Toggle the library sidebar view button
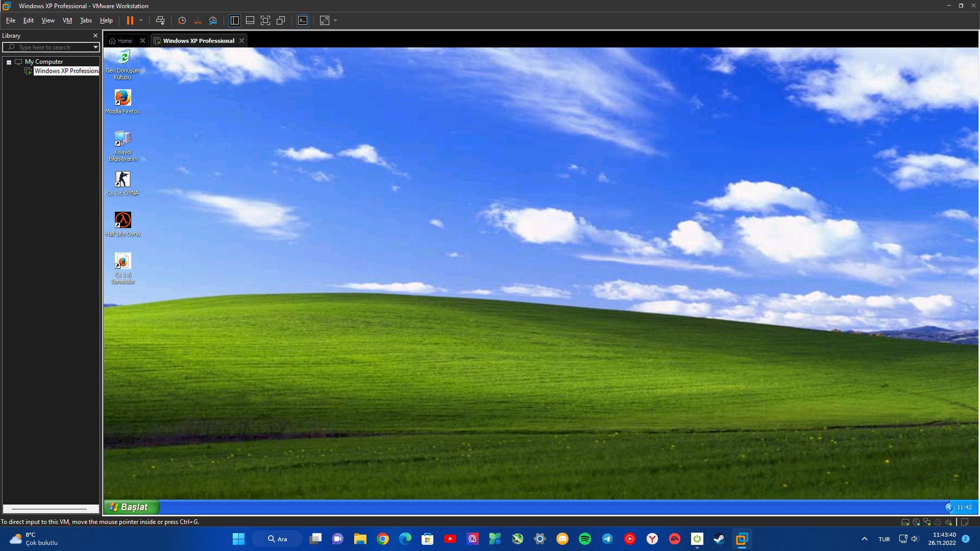980x551 pixels. pyautogui.click(x=235, y=20)
